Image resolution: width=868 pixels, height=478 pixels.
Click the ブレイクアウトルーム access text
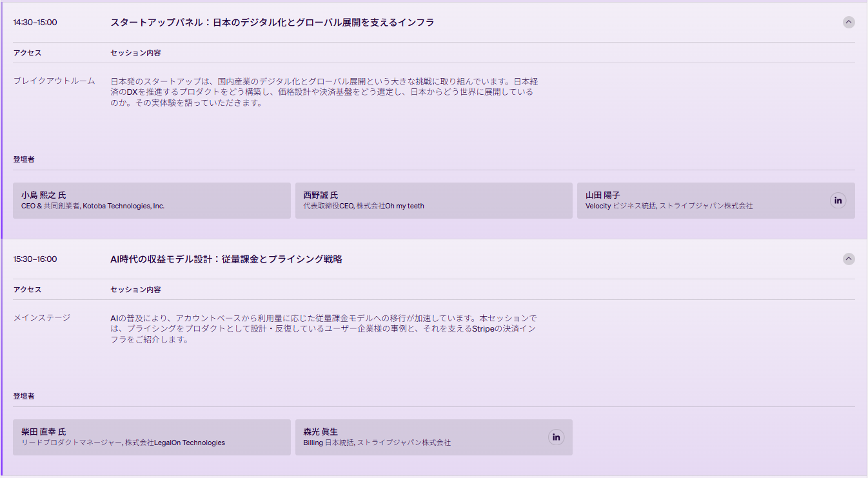(54, 81)
